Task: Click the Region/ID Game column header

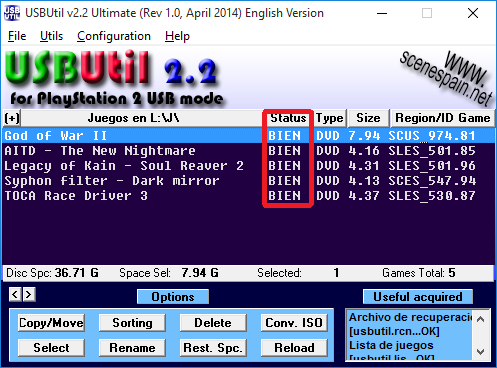Action: point(442,118)
